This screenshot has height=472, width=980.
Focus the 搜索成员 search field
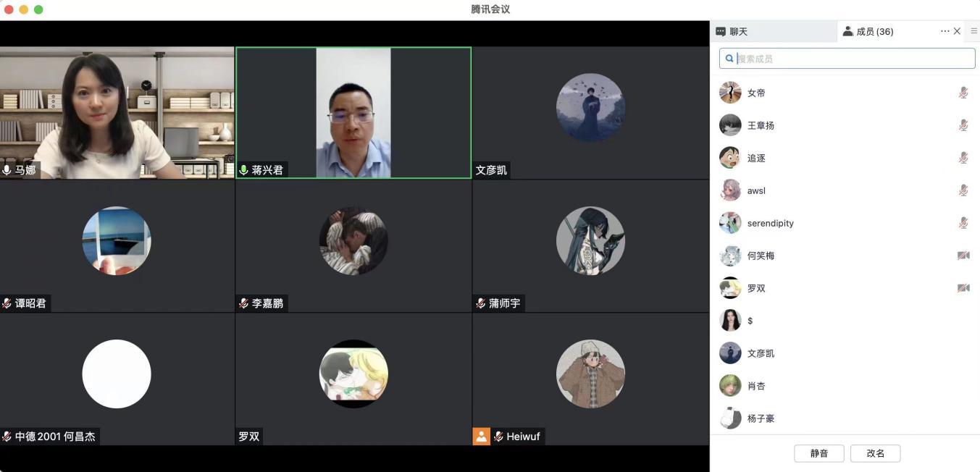click(847, 59)
